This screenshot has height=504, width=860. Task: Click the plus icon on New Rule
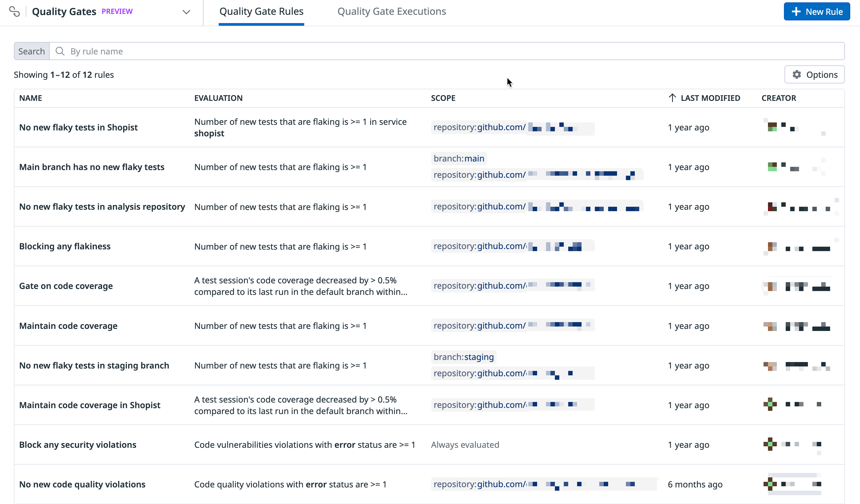pyautogui.click(x=796, y=12)
